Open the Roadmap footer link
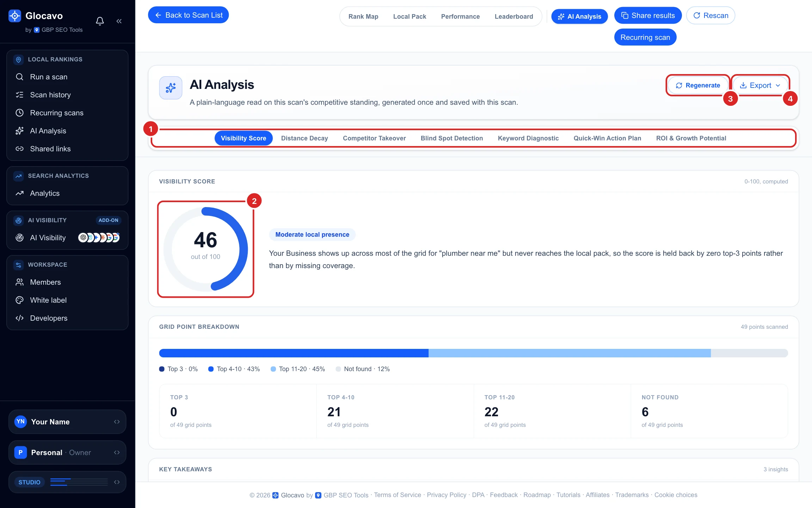The width and height of the screenshot is (812, 508). (x=537, y=495)
